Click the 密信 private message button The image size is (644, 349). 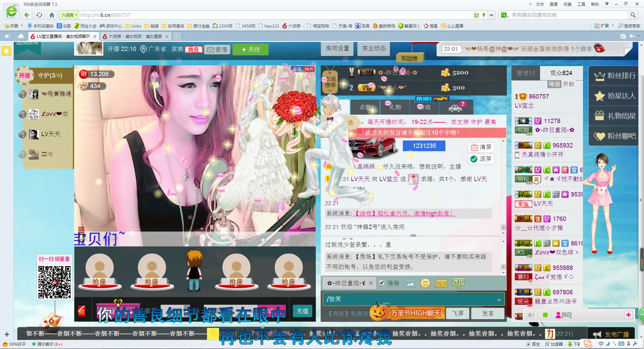coord(217,50)
